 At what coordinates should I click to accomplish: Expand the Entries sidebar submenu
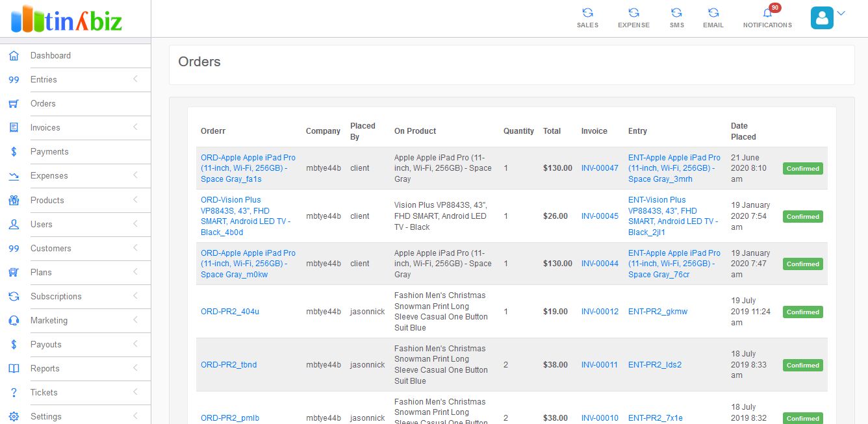tap(135, 79)
